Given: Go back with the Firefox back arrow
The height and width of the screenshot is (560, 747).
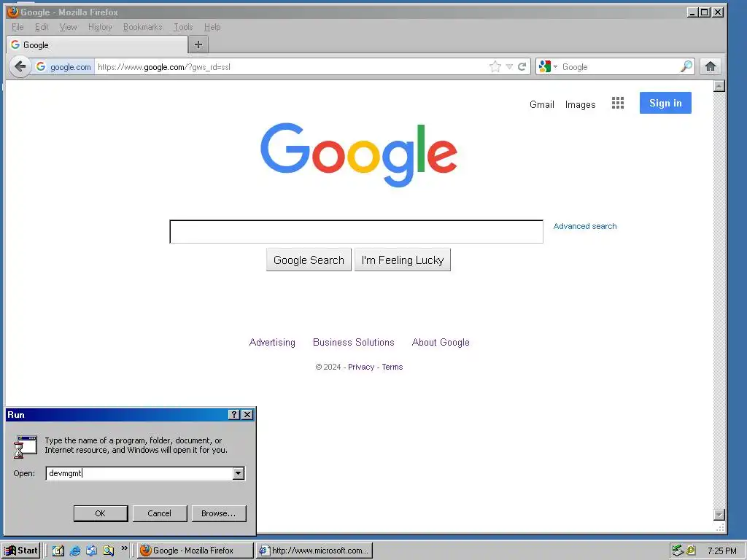Looking at the screenshot, I should coord(20,66).
